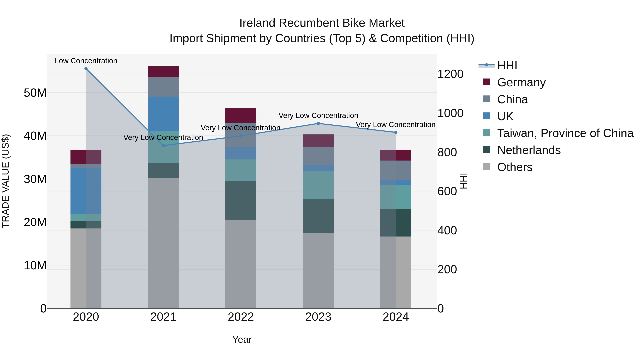Click the 2022 x-axis label
The image size is (644, 362).
tap(241, 317)
